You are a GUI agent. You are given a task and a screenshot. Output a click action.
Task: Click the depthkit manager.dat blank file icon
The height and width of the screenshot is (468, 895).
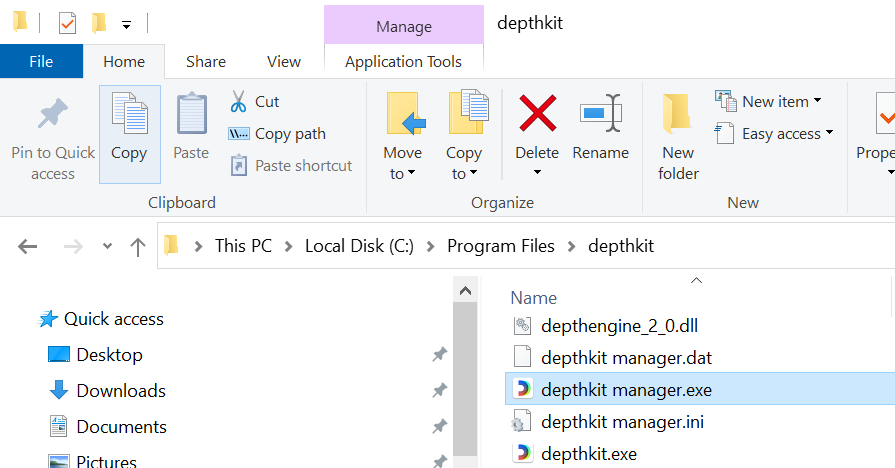(522, 357)
